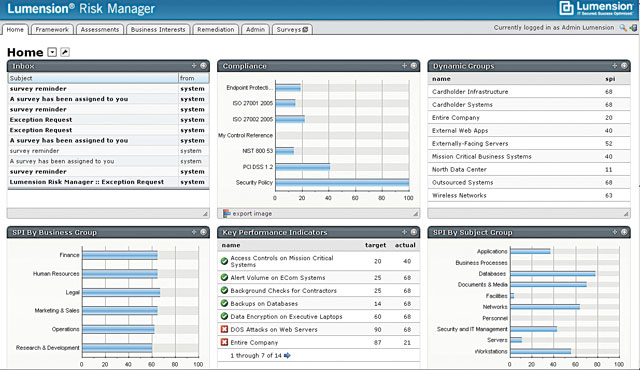The width and height of the screenshot is (640, 370).
Task: Click the PCI DSS 1.2 compliance bar
Action: click(302, 167)
